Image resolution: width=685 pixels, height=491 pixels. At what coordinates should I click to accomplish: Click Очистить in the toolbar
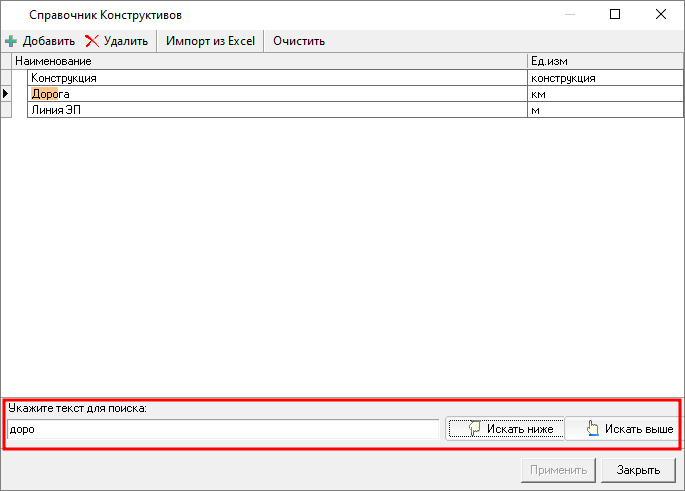tap(299, 41)
